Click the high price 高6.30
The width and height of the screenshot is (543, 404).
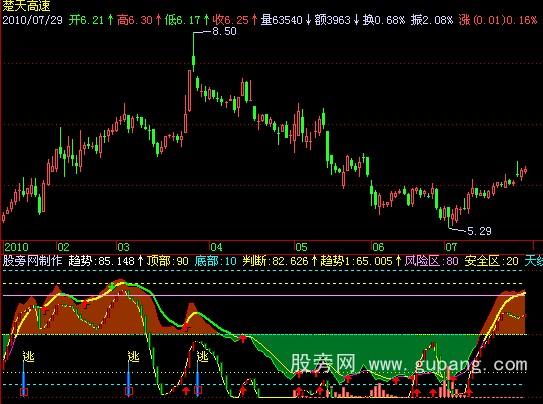click(135, 20)
